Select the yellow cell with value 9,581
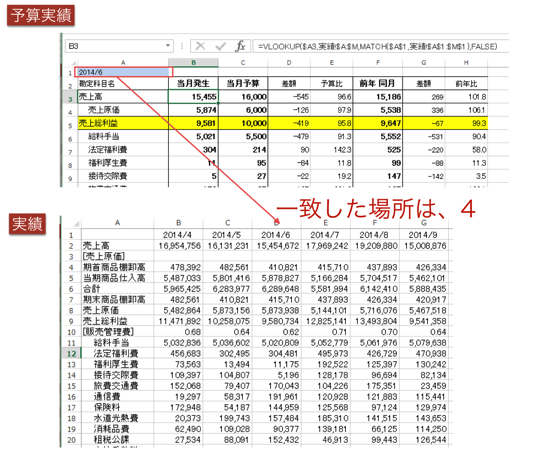The width and height of the screenshot is (549, 461). point(193,123)
